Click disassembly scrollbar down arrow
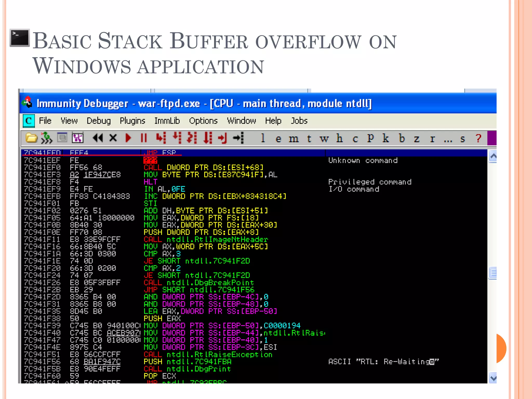532x399 pixels. (x=493, y=378)
